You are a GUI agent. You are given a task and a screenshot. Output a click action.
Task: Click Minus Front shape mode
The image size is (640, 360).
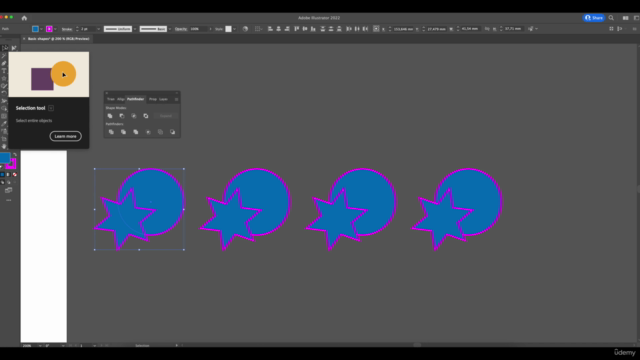coord(122,116)
